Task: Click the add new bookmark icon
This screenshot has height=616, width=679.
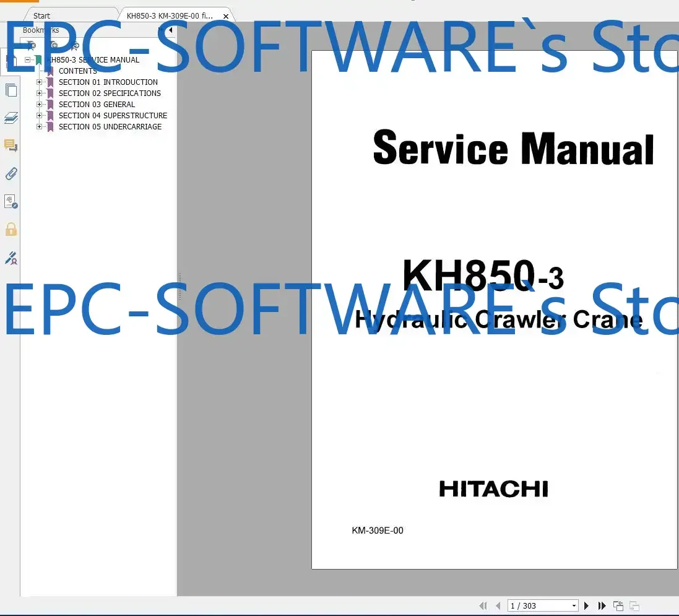Action: 54,45
